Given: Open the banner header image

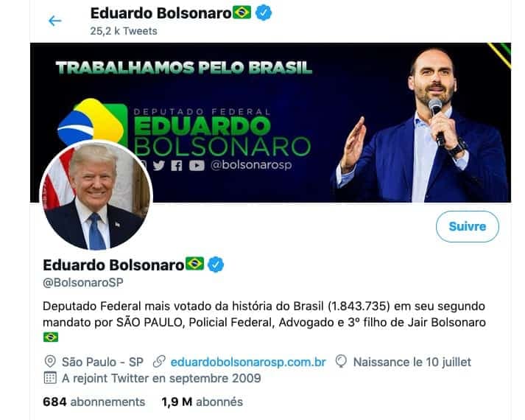Looking at the screenshot, I should click(x=270, y=122).
